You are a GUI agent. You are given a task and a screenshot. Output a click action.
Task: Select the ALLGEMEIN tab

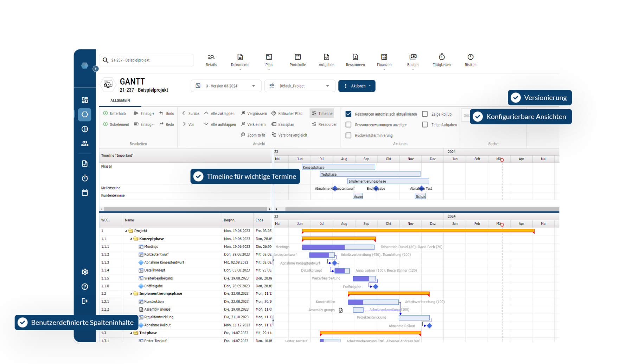coord(120,100)
